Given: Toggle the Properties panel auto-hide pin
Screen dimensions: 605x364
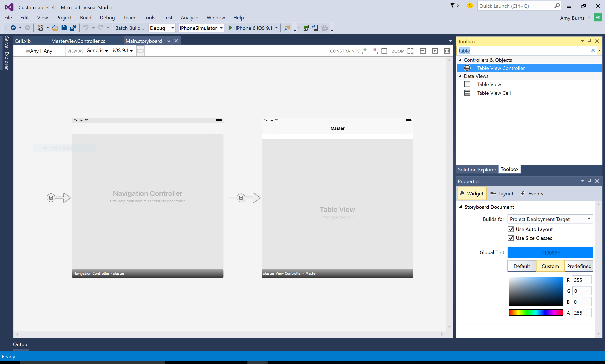Looking at the screenshot, I should [589, 181].
